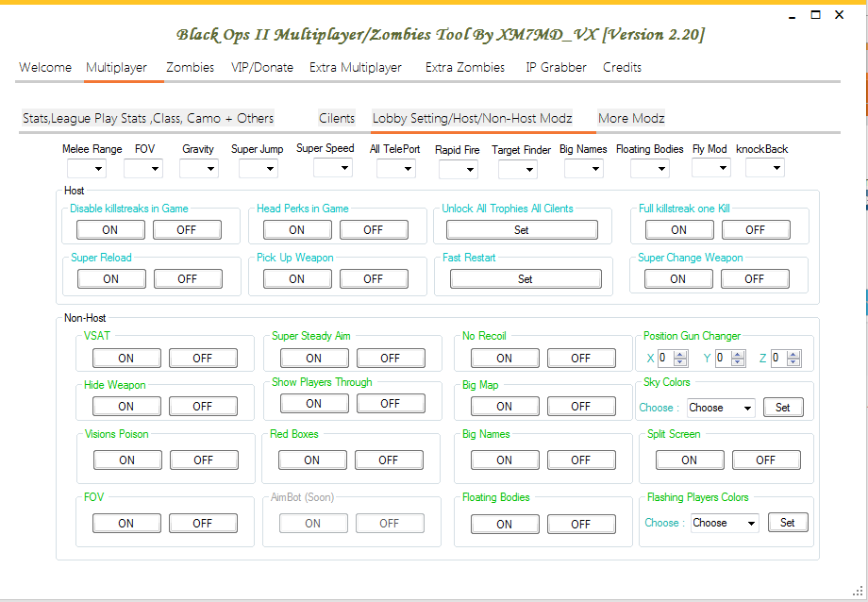This screenshot has width=868, height=602.
Task: Decrease Z value with stepper down arrow
Action: [x=793, y=362]
